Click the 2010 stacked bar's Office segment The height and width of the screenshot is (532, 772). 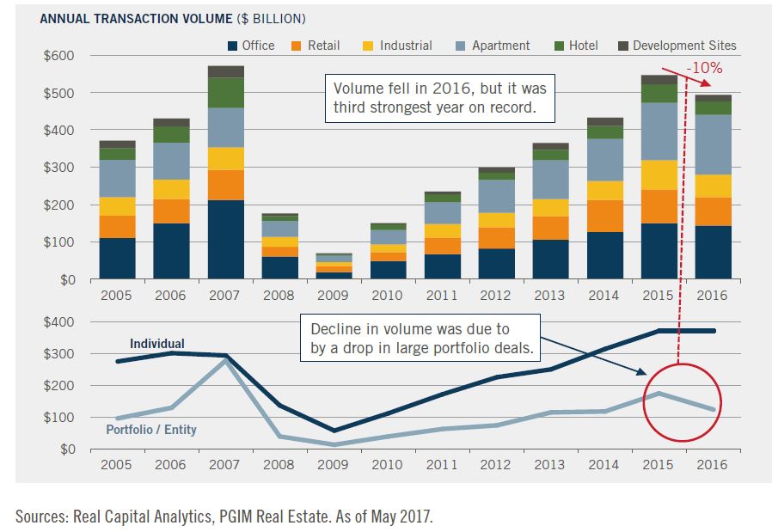(388, 270)
